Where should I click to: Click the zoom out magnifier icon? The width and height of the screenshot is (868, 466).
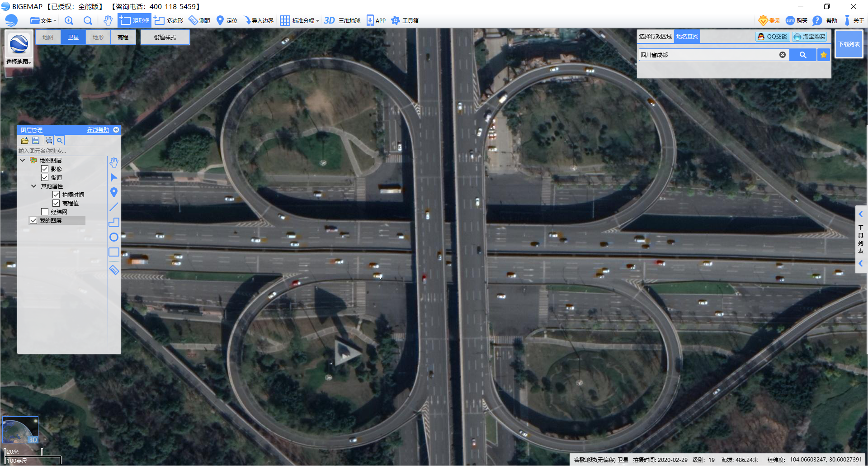[x=88, y=20]
